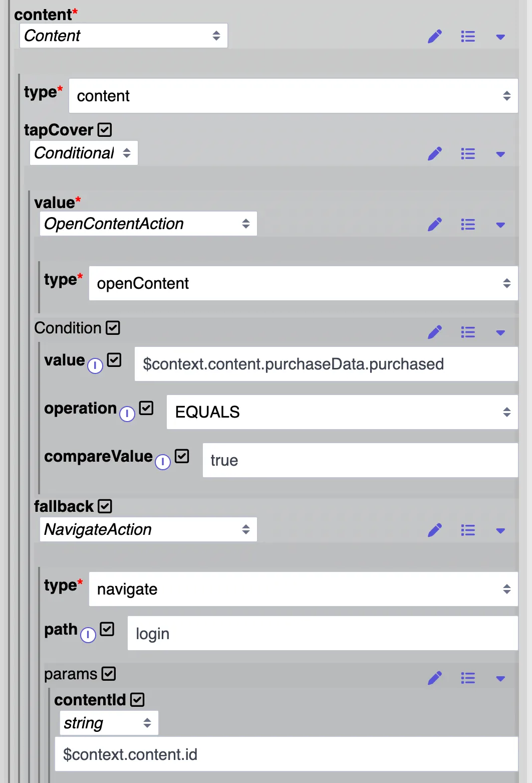The height and width of the screenshot is (783, 532).
Task: Collapse the NavigateAction fallback section caret
Action: click(x=500, y=531)
